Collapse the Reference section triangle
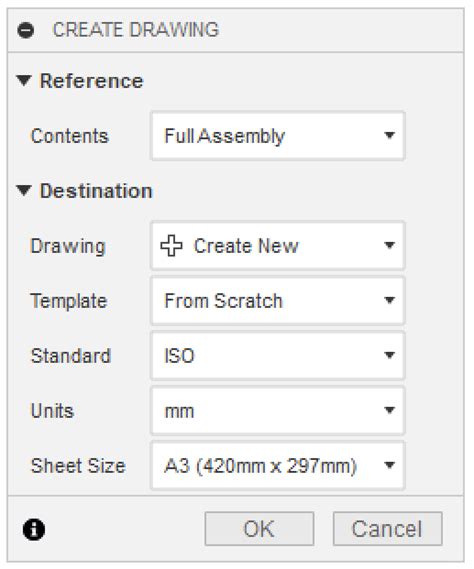Screen dimensions: 474x569 point(24,80)
